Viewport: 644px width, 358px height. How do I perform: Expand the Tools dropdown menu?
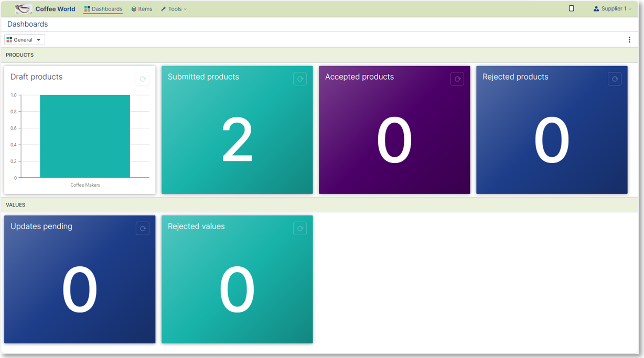click(x=174, y=9)
